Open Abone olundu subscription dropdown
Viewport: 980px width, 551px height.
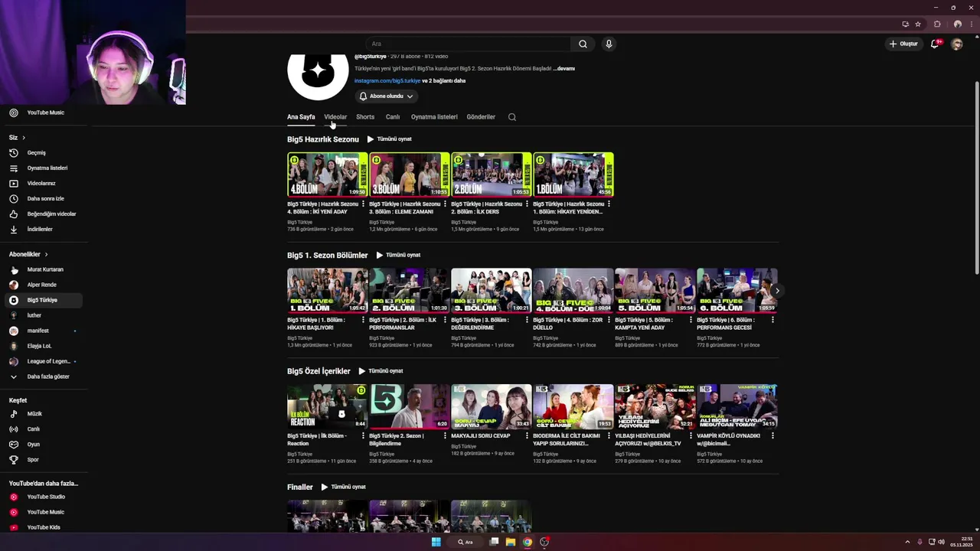click(387, 96)
